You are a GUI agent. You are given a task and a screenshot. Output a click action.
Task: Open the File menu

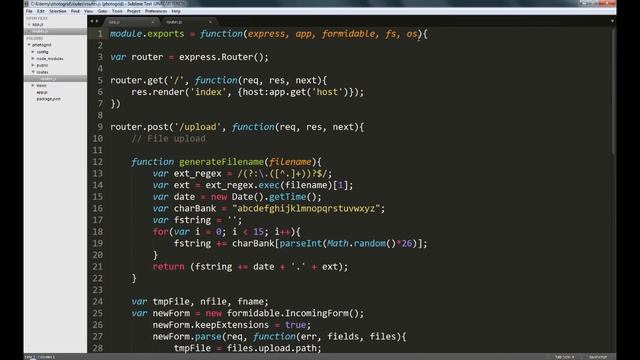tap(29, 11)
